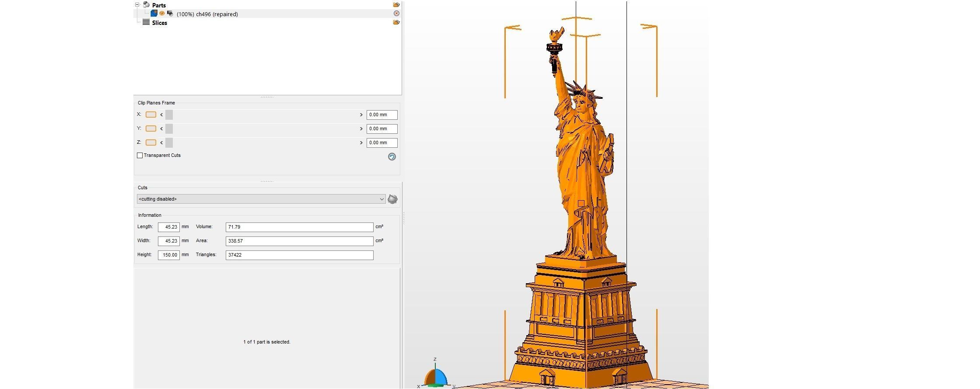Open the folder icon on the Slices row
The width and height of the screenshot is (980, 389).
(396, 22)
